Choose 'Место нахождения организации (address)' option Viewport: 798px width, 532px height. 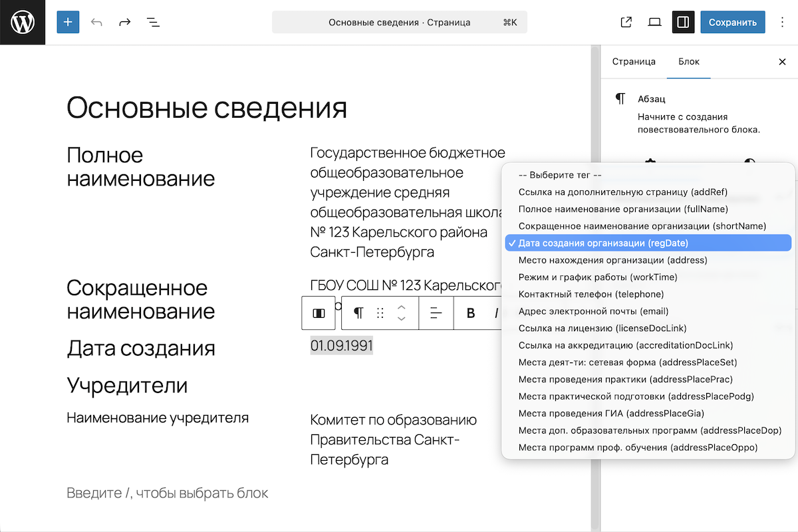click(x=612, y=260)
